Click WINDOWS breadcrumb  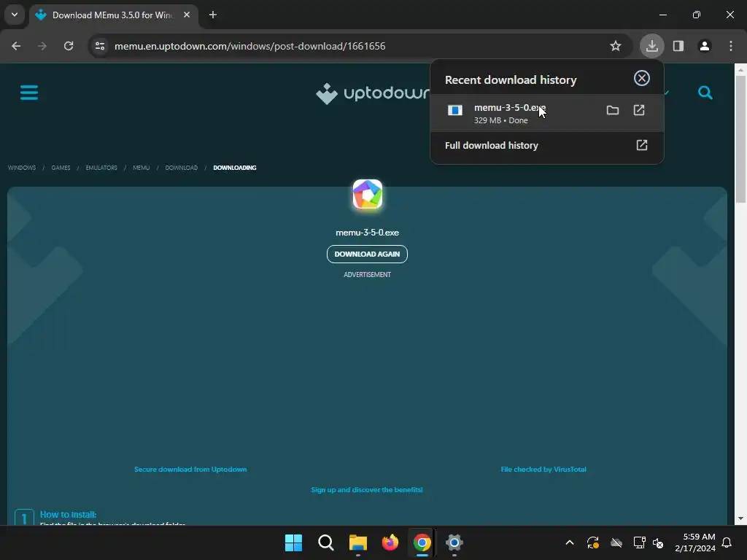22,168
